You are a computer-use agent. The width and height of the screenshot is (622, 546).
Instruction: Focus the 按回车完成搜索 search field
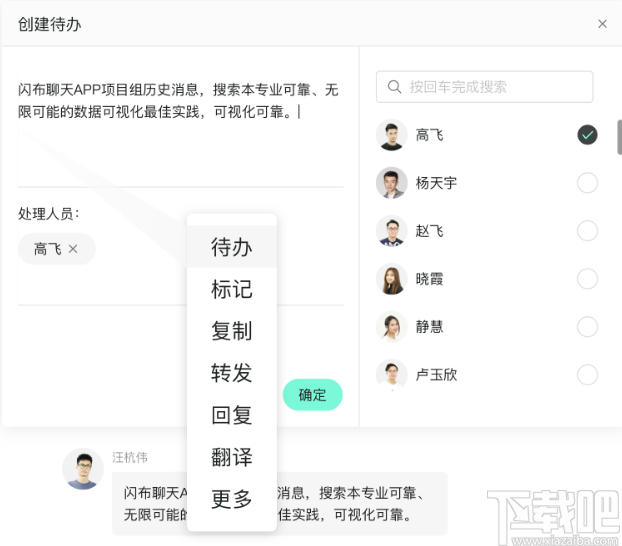point(484,87)
